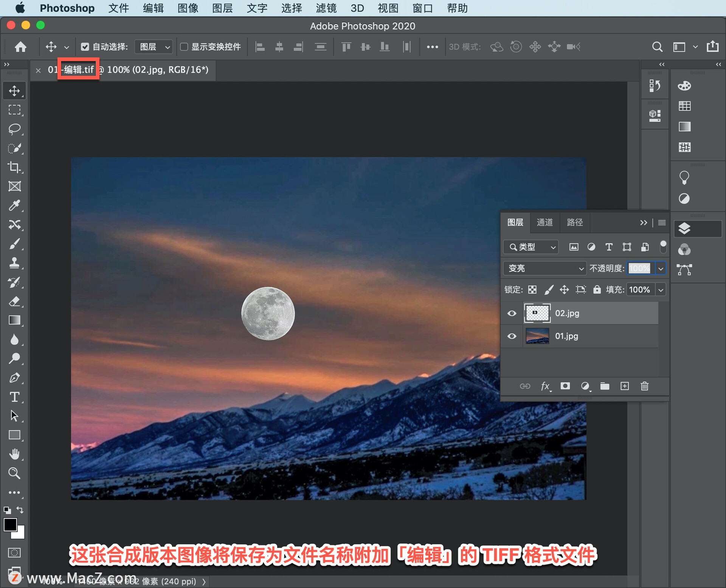The width and height of the screenshot is (726, 588).
Task: Create a new layer group folder
Action: coord(605,386)
